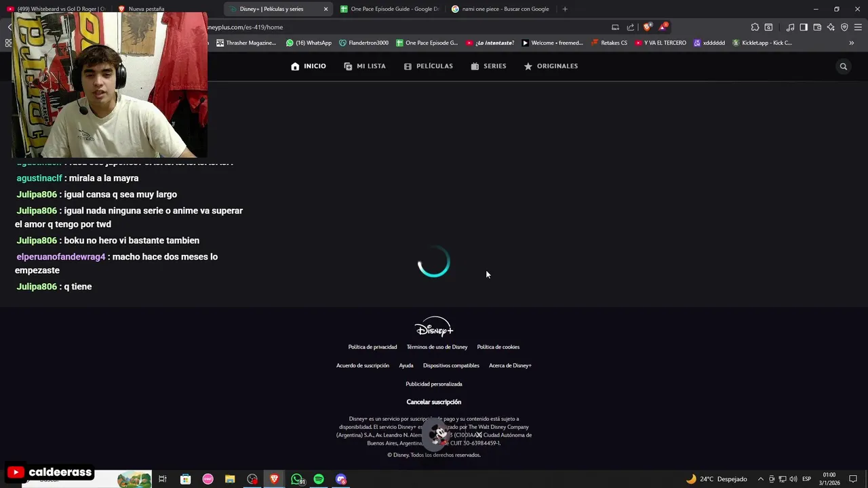The width and height of the screenshot is (868, 488).
Task: Open WhatsApp in the taskbar
Action: coord(297,479)
